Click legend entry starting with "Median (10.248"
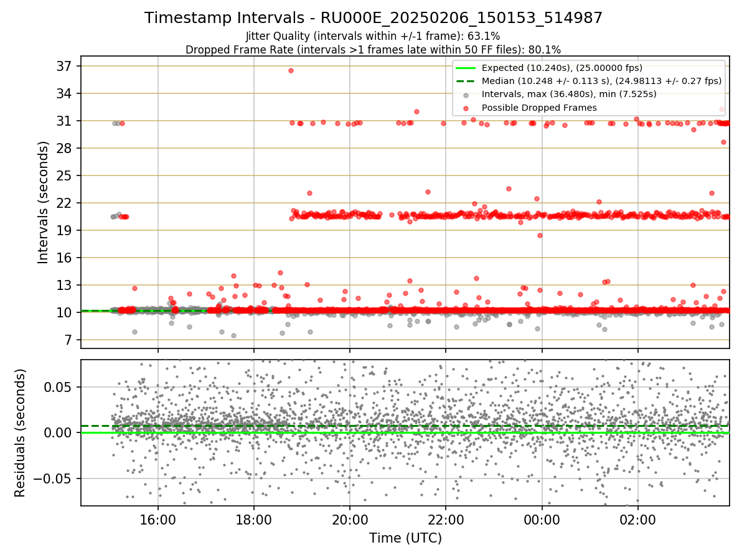Screen dimensions: 747x560 601,81
